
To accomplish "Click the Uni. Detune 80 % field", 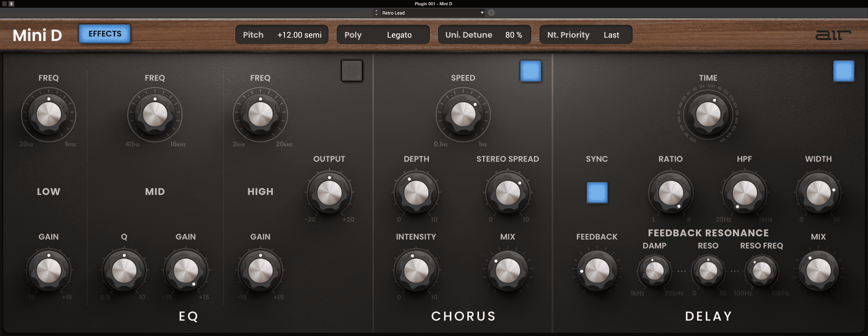I will tap(484, 35).
